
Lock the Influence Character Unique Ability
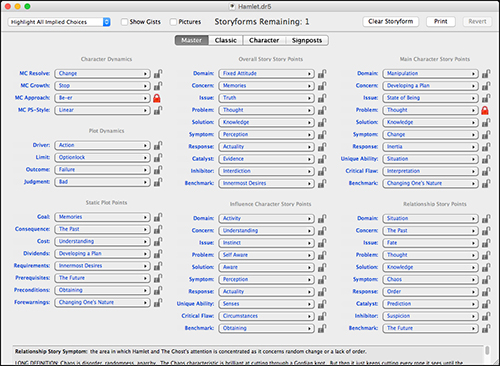click(322, 304)
